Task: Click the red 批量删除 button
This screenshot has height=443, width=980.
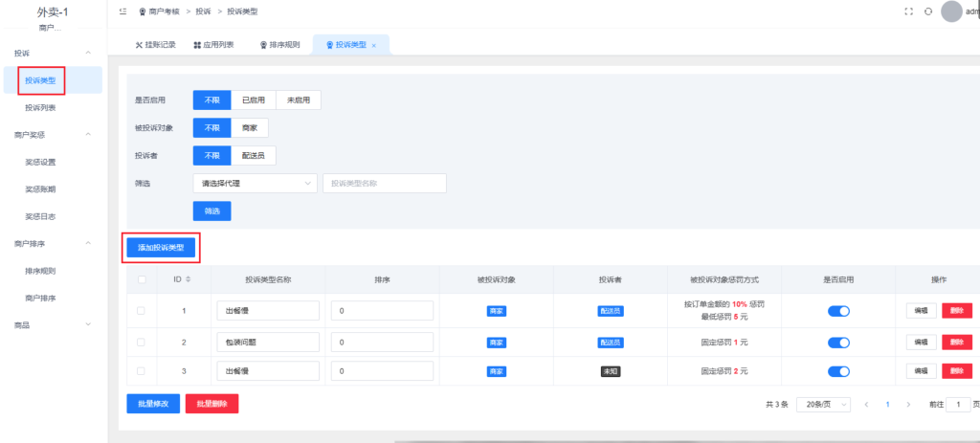Action: click(212, 404)
